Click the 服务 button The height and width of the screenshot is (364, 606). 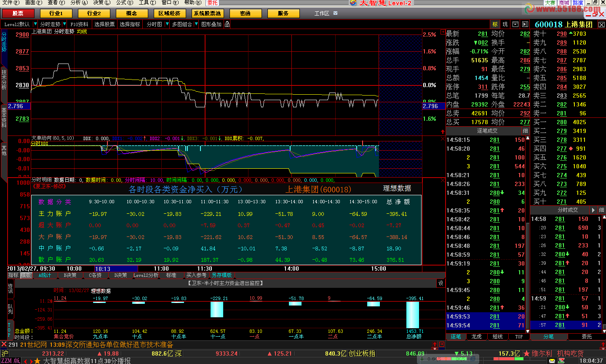283,13
